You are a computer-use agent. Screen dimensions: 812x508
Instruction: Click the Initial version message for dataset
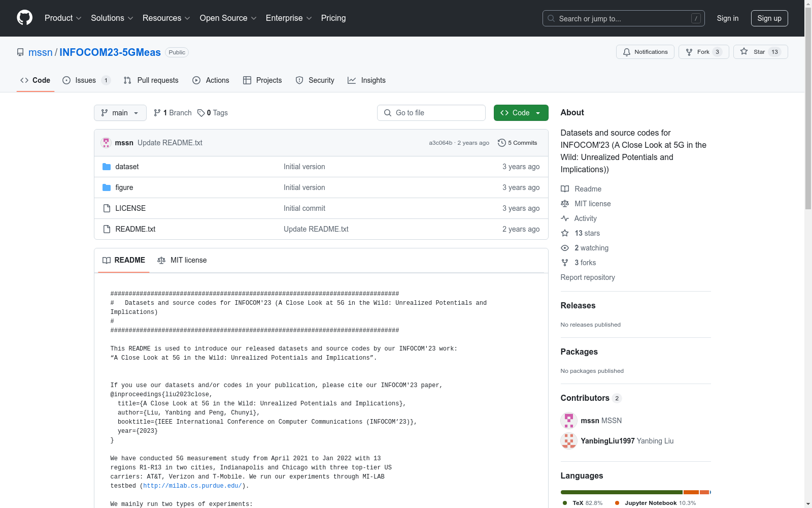304,167
